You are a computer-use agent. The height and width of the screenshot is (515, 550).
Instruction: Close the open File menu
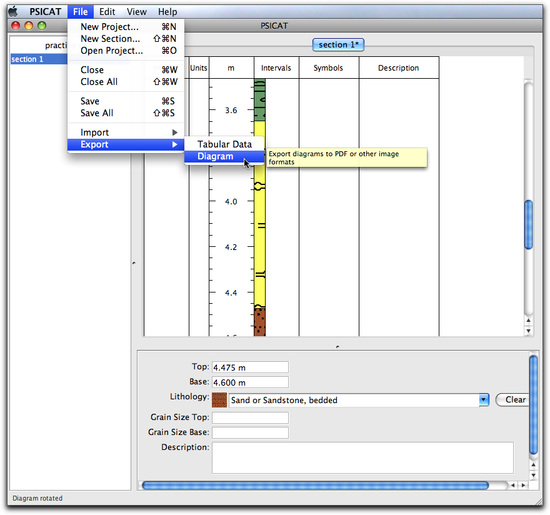point(80,12)
